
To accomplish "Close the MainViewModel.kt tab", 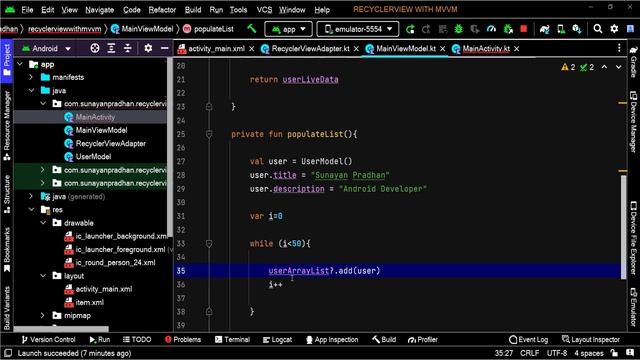I will pyautogui.click(x=442, y=49).
